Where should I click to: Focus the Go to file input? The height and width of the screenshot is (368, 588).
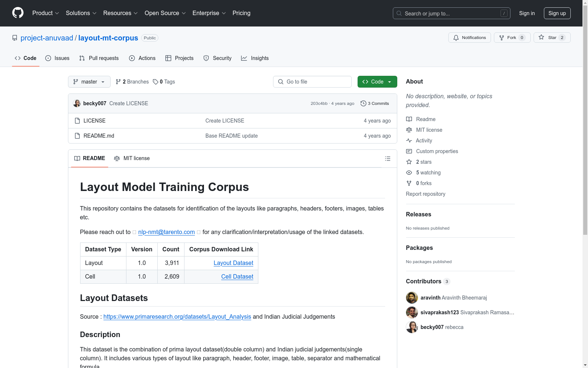(x=312, y=82)
